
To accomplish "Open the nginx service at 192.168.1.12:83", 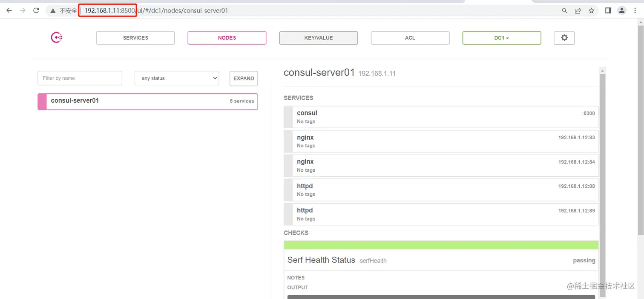I will tap(441, 141).
